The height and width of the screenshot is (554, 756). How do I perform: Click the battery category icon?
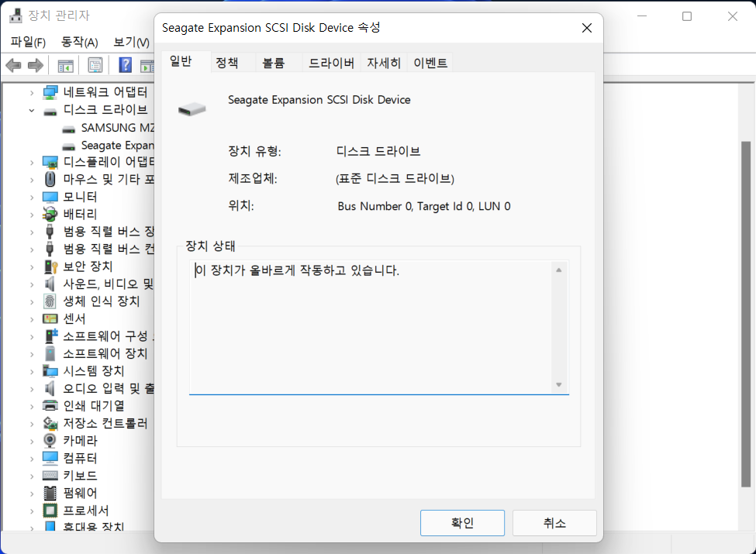coord(50,214)
